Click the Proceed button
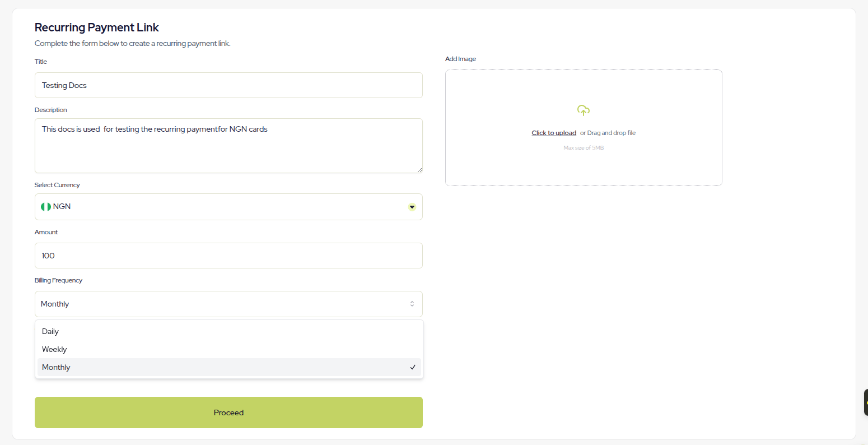The height and width of the screenshot is (445, 868). [228, 412]
